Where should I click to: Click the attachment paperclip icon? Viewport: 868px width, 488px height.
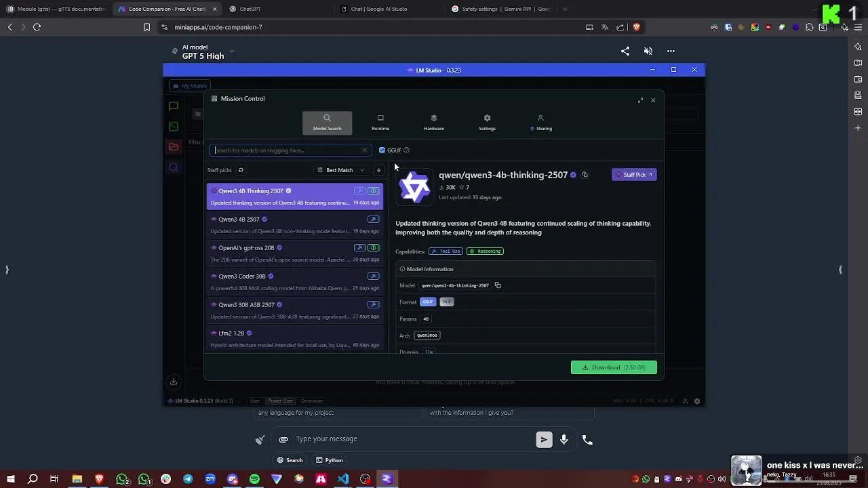(x=283, y=439)
